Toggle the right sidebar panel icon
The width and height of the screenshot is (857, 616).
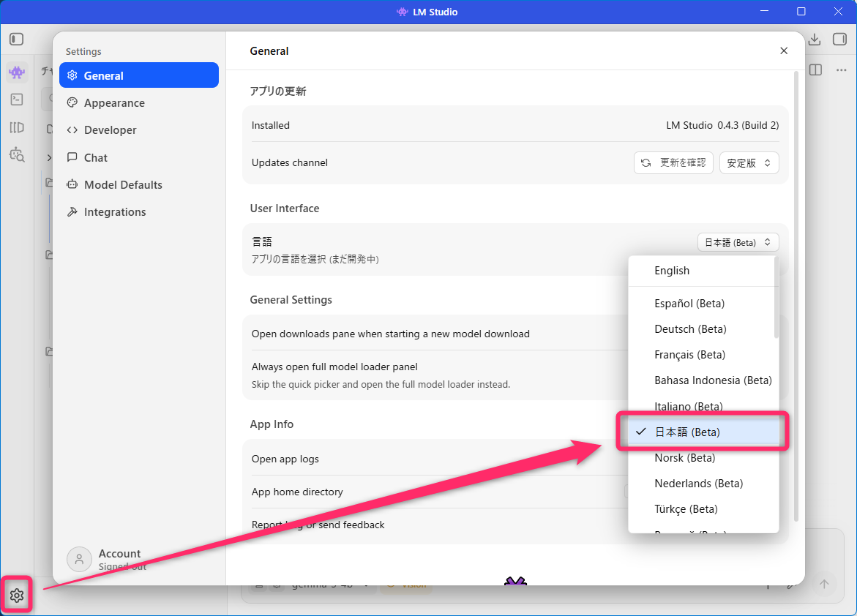(839, 39)
